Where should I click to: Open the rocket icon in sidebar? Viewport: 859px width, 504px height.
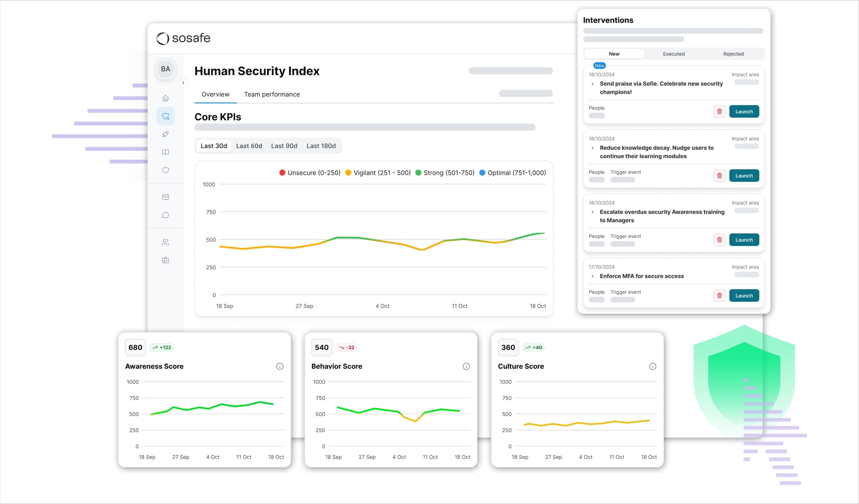[165, 134]
